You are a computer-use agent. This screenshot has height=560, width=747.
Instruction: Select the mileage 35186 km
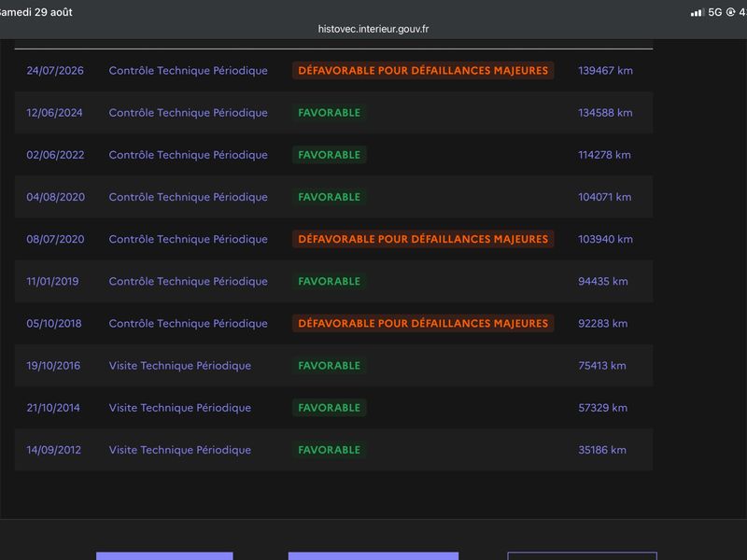click(x=602, y=450)
